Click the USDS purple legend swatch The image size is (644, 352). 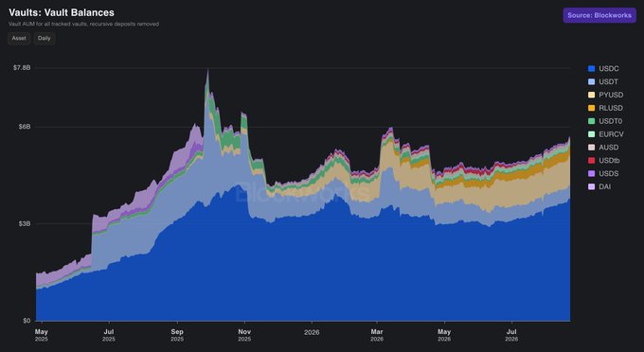tap(591, 173)
